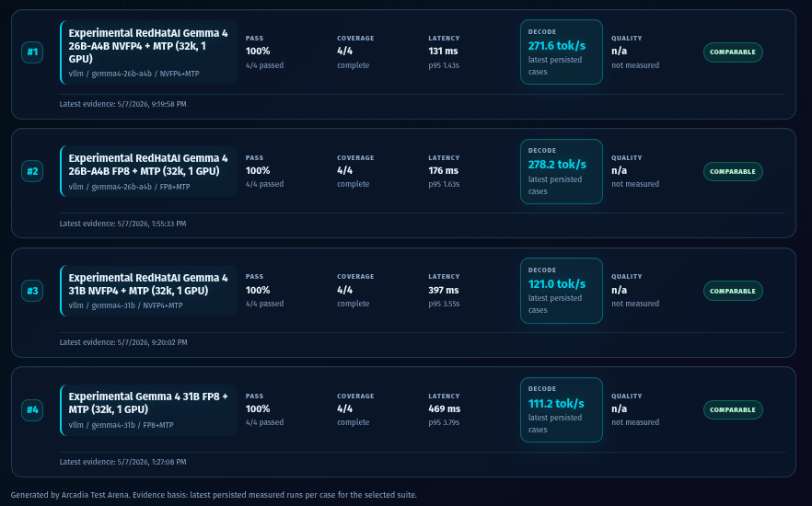Click the 176 ms latency value
812x506 pixels.
click(444, 171)
